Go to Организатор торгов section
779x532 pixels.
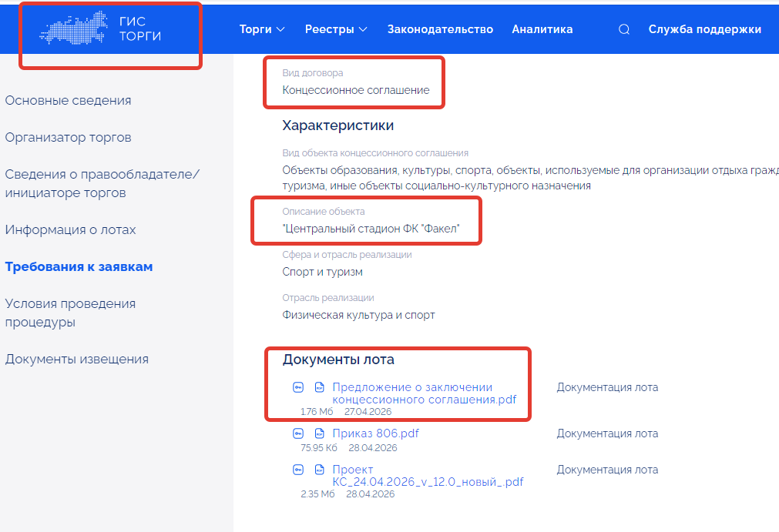point(68,138)
